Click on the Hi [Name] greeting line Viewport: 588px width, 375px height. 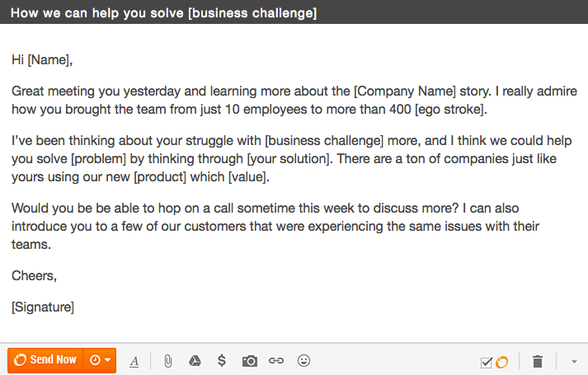pyautogui.click(x=42, y=60)
